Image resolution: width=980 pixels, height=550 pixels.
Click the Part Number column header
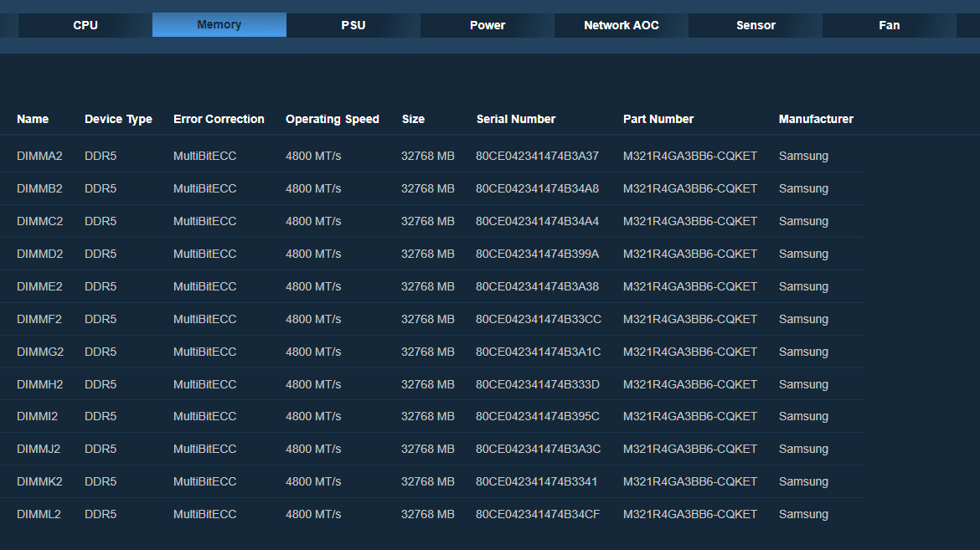[658, 119]
